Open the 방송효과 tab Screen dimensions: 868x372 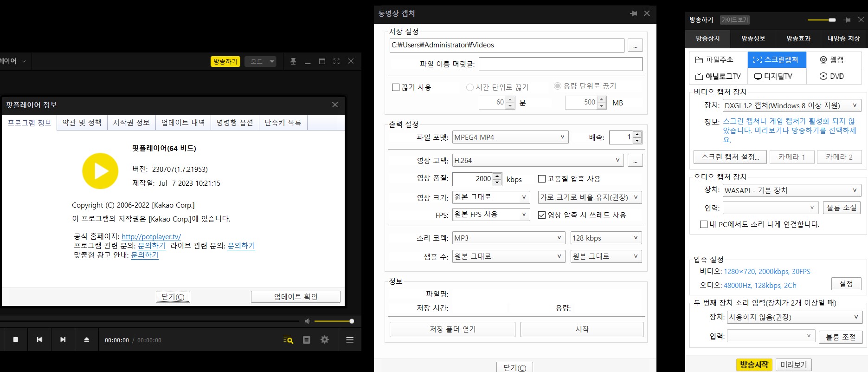click(x=798, y=39)
